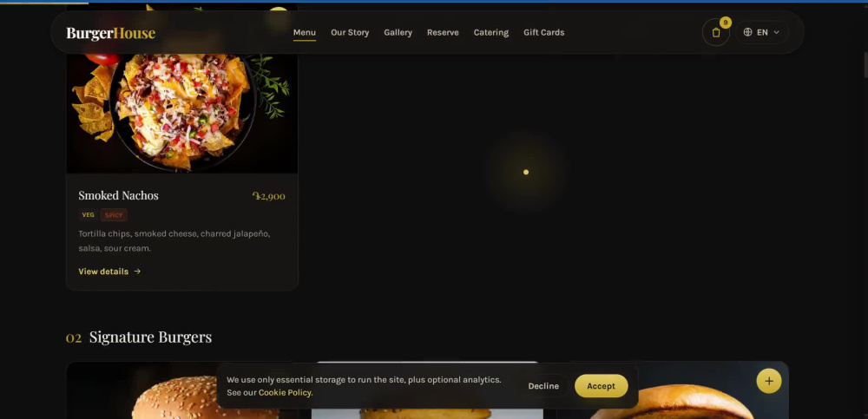Click the Smoked Nachos title

[x=118, y=195]
